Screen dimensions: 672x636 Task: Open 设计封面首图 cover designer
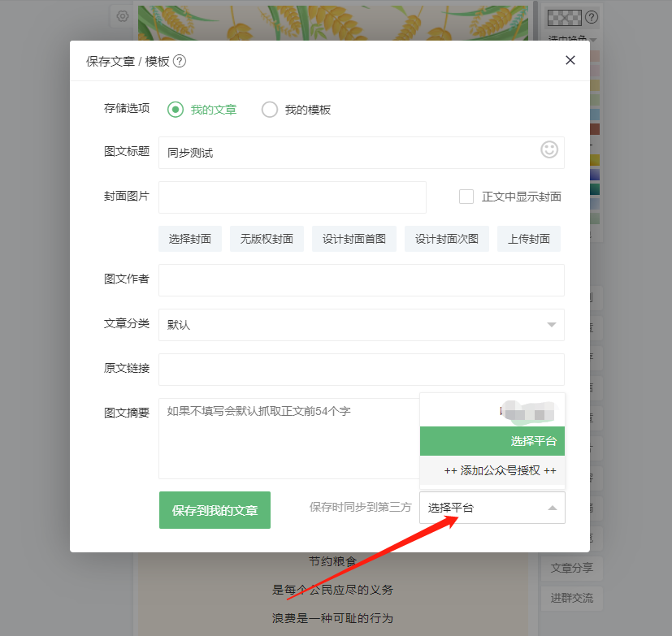(354, 239)
